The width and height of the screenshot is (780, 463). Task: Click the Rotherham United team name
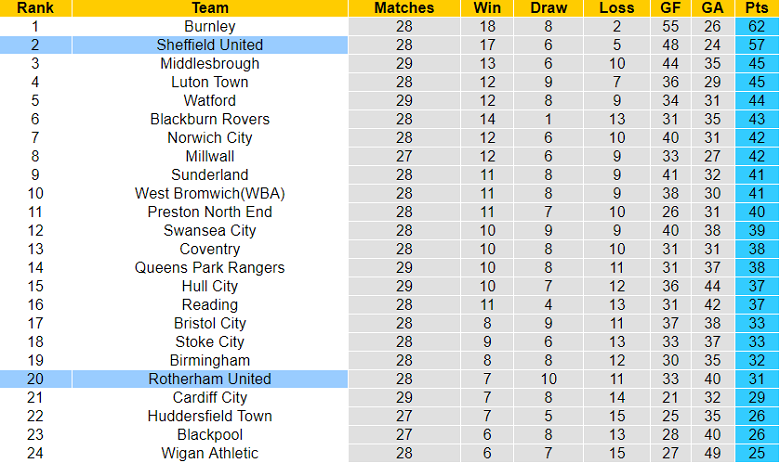click(210, 379)
